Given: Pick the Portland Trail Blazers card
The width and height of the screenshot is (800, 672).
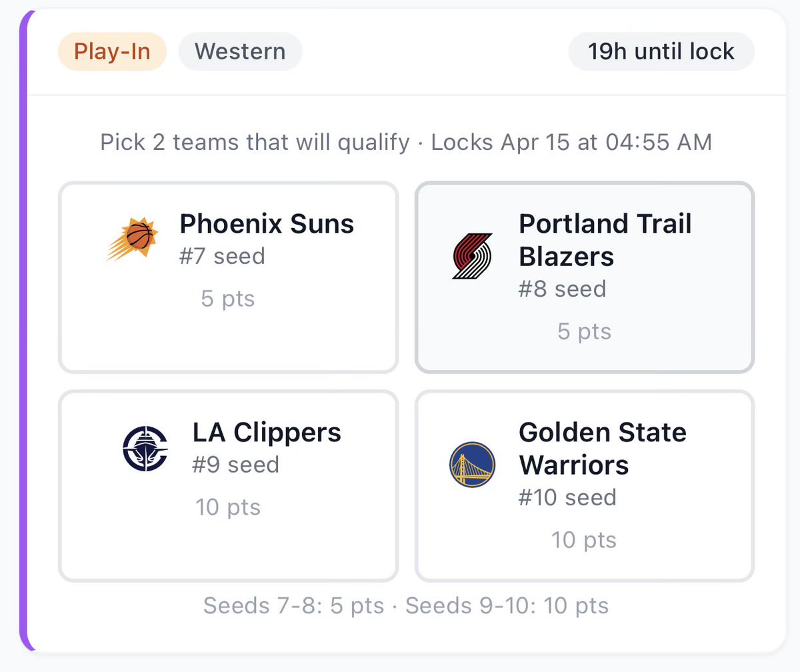Looking at the screenshot, I should tap(585, 277).
